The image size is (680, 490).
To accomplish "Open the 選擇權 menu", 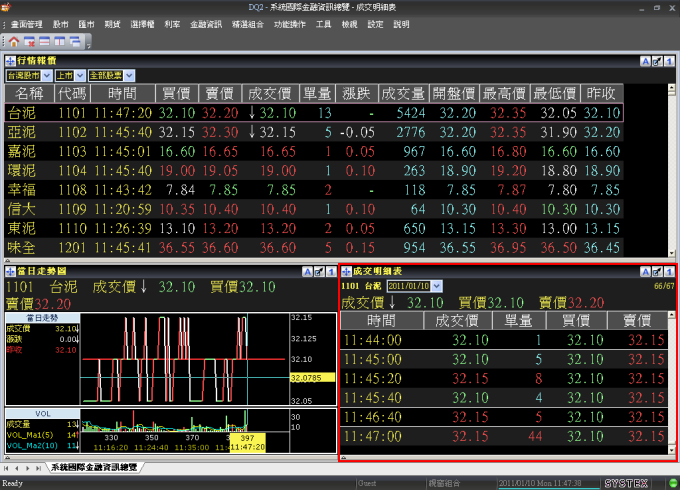I will point(142,24).
